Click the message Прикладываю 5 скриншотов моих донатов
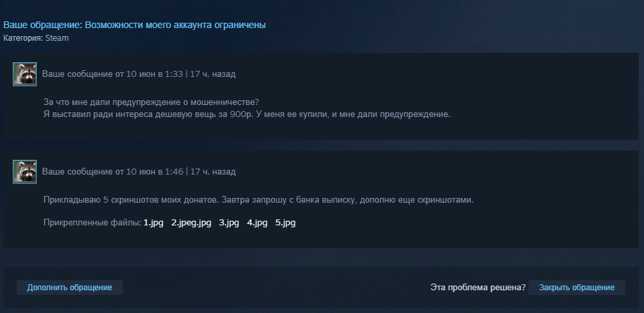The height and width of the screenshot is (313, 644). click(258, 200)
